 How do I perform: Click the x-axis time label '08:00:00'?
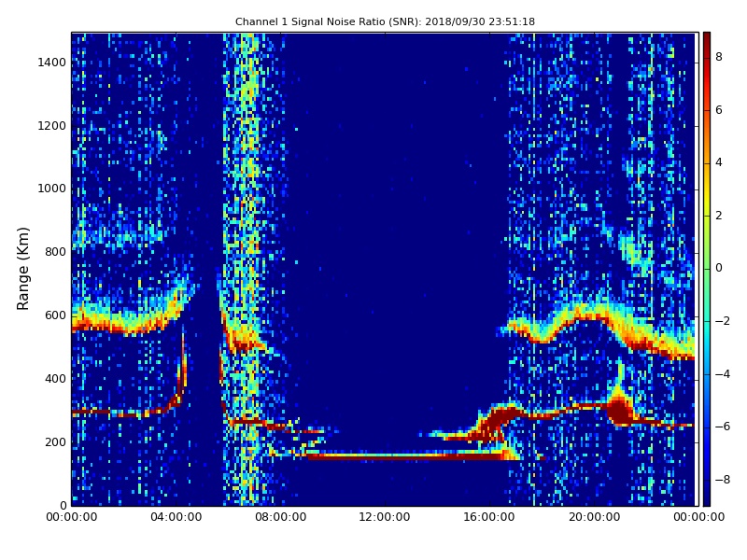click(x=281, y=517)
